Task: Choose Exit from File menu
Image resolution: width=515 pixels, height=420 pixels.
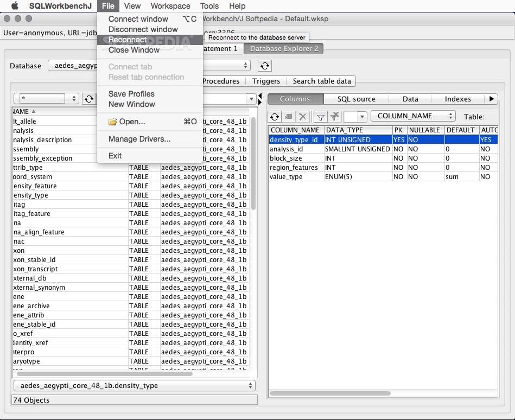Action: coord(150,156)
